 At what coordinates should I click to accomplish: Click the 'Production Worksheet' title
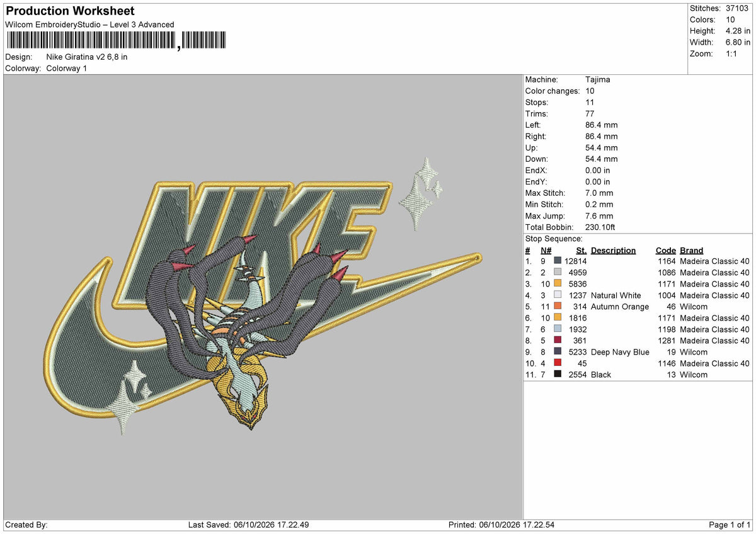70,11
